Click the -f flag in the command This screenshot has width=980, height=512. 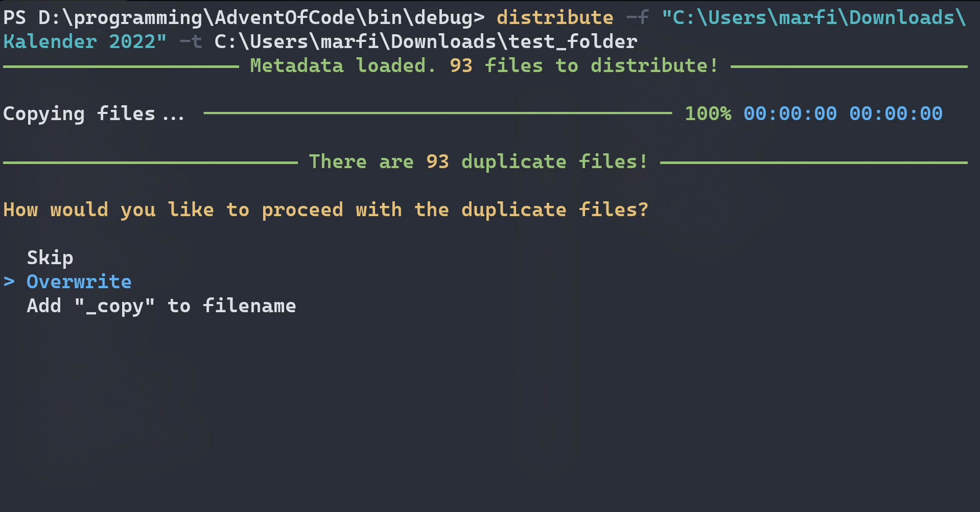637,18
